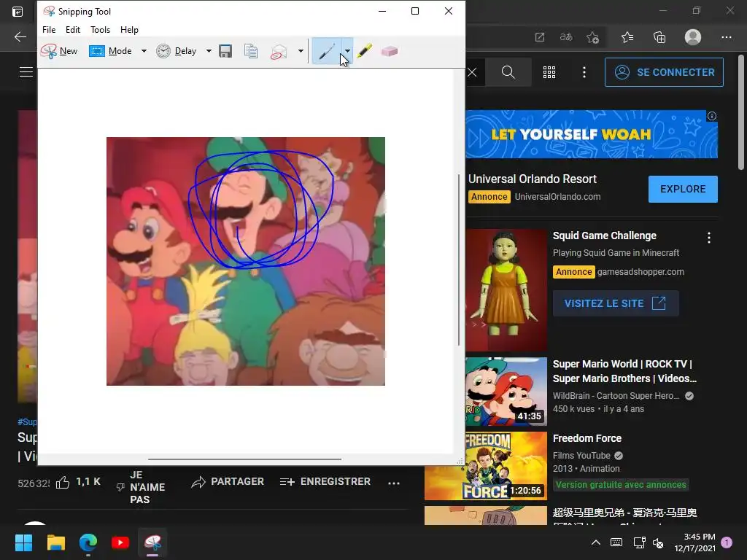Open File Explorer from taskbar

[x=55, y=542]
